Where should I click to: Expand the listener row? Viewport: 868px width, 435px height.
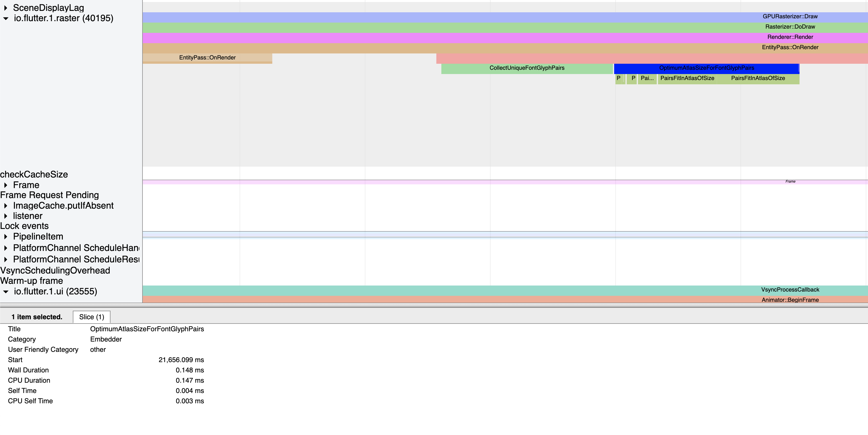point(6,216)
